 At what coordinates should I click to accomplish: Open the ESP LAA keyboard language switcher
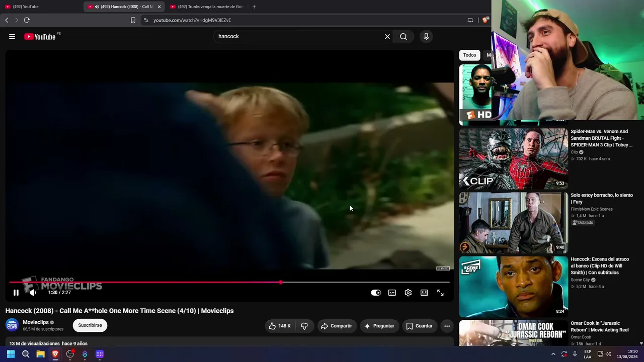tap(588, 354)
